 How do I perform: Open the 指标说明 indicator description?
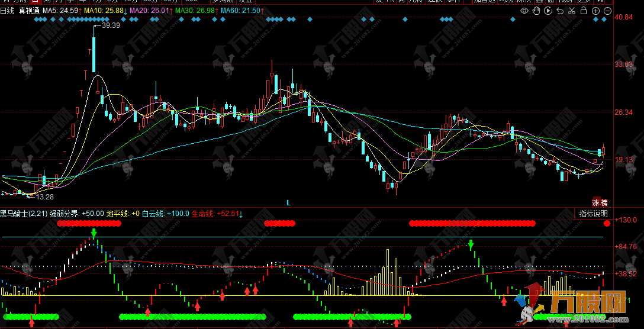click(x=593, y=214)
